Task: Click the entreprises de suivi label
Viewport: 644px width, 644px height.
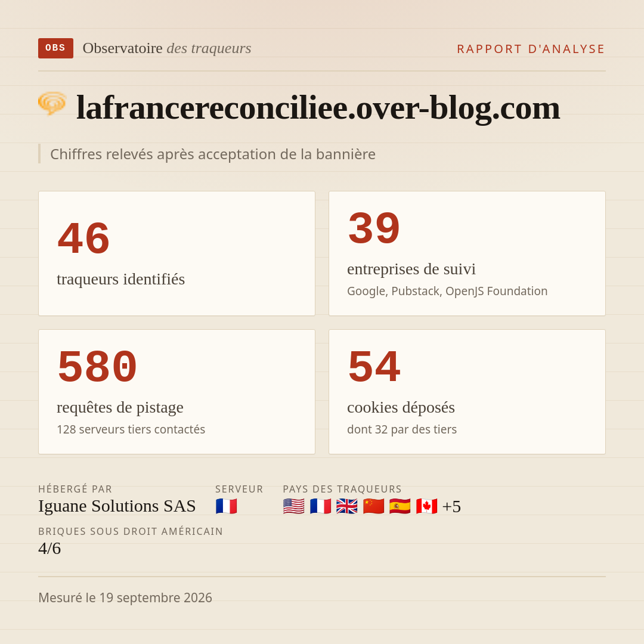Action: (411, 269)
